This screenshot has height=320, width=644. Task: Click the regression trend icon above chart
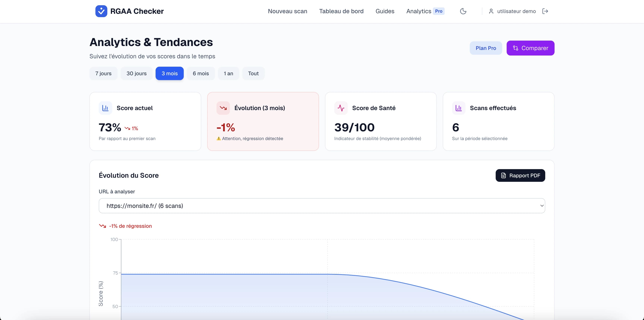[102, 226]
